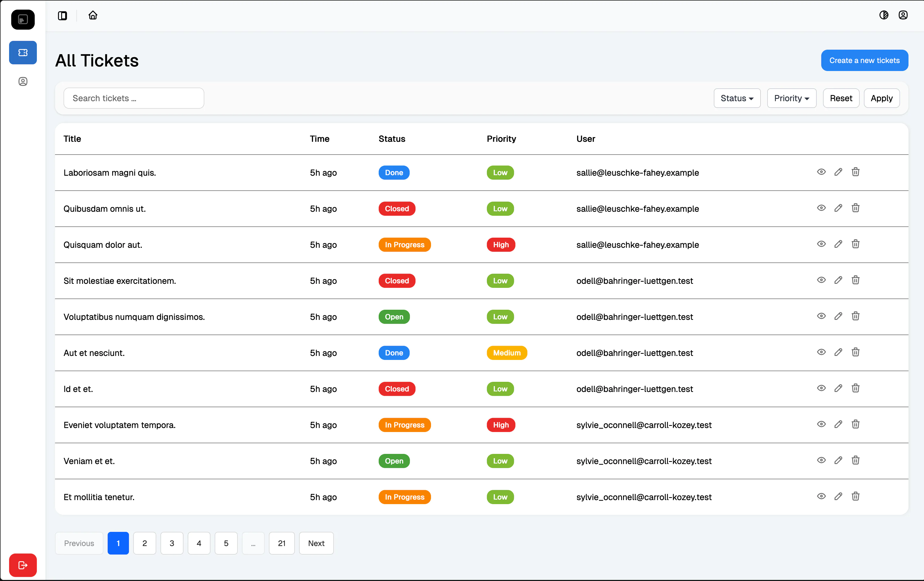Open account menu at top right
The image size is (924, 581).
[x=903, y=15]
